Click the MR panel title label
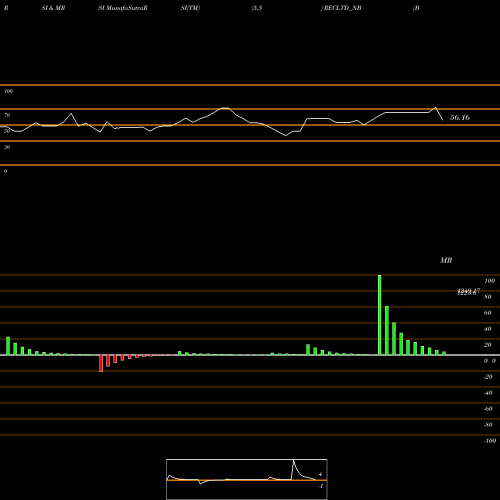This screenshot has width=500, height=500. click(x=446, y=260)
